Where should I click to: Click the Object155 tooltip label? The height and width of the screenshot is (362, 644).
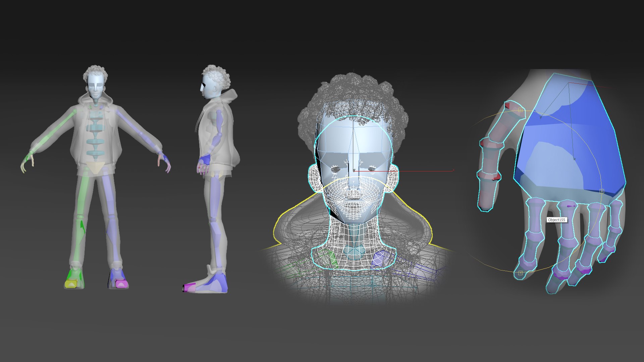[x=556, y=220]
